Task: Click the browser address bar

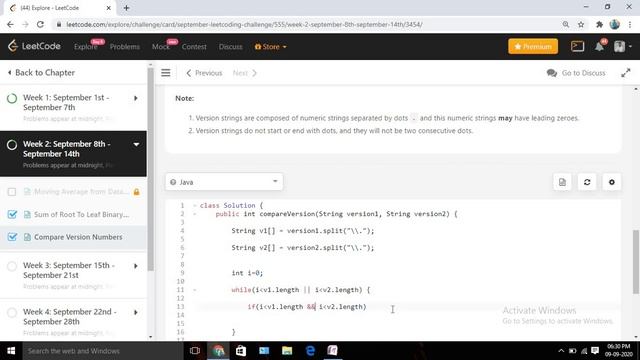Action: point(306,24)
